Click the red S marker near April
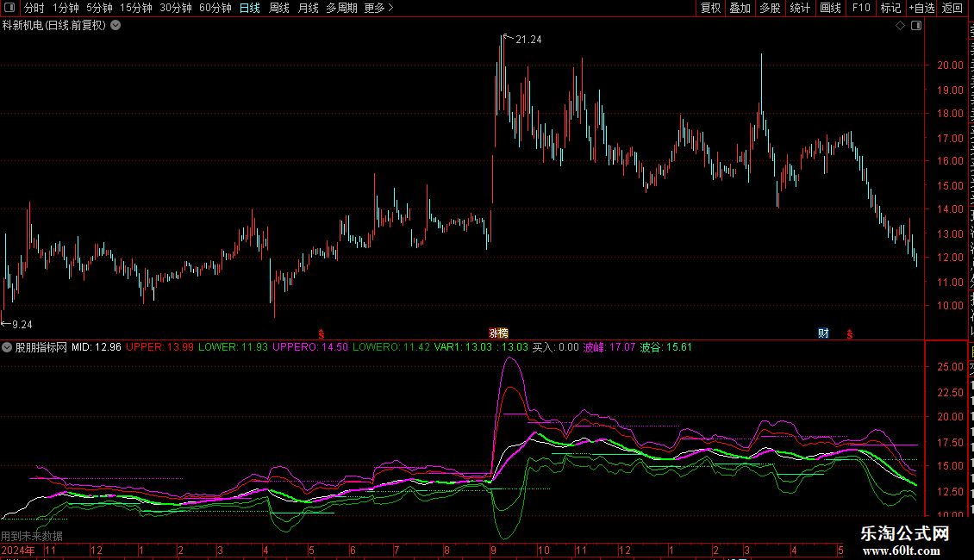 point(322,334)
